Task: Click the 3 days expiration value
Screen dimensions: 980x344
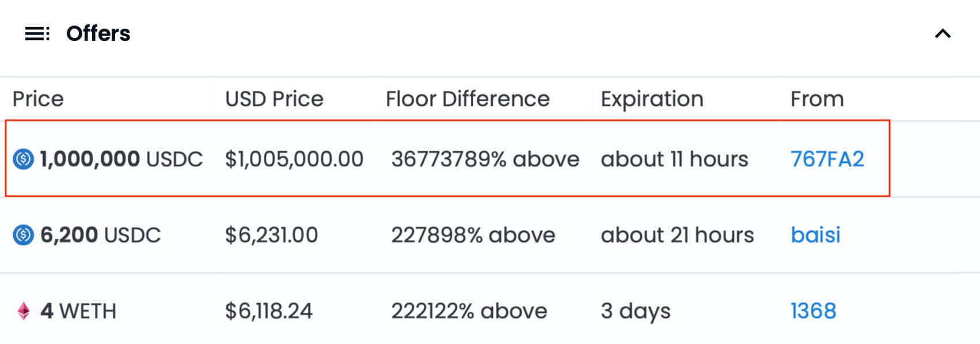Action: [x=635, y=311]
